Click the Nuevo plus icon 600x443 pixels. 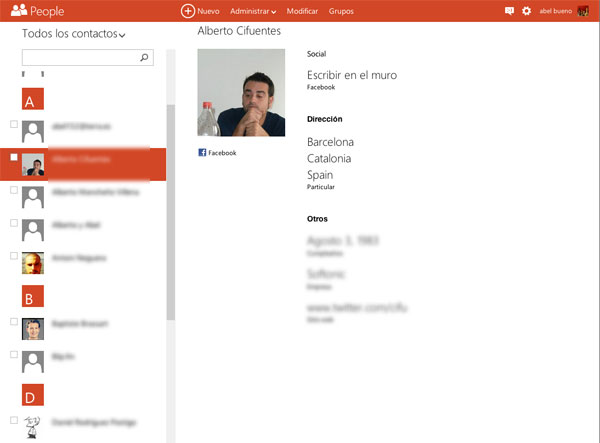188,11
